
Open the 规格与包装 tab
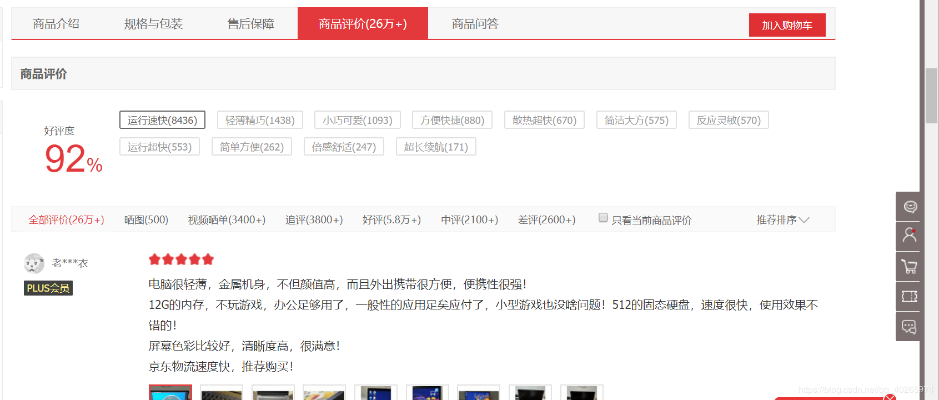[153, 23]
